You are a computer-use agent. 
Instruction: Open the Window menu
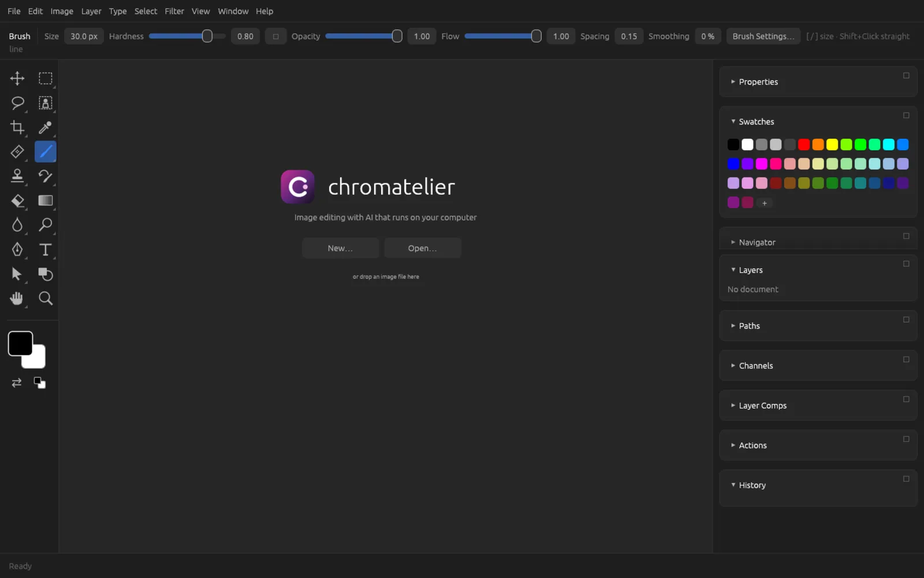pyautogui.click(x=233, y=11)
